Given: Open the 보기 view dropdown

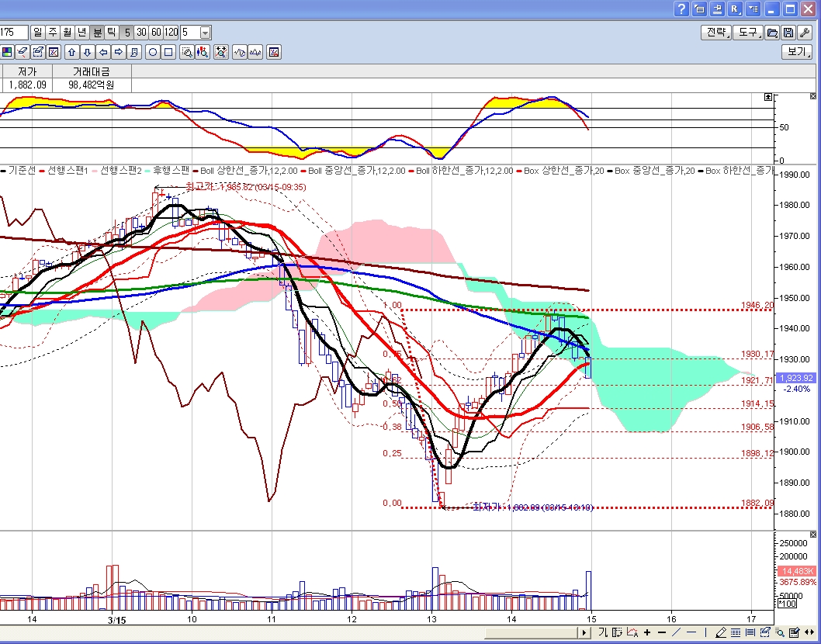Looking at the screenshot, I should pyautogui.click(x=796, y=52).
